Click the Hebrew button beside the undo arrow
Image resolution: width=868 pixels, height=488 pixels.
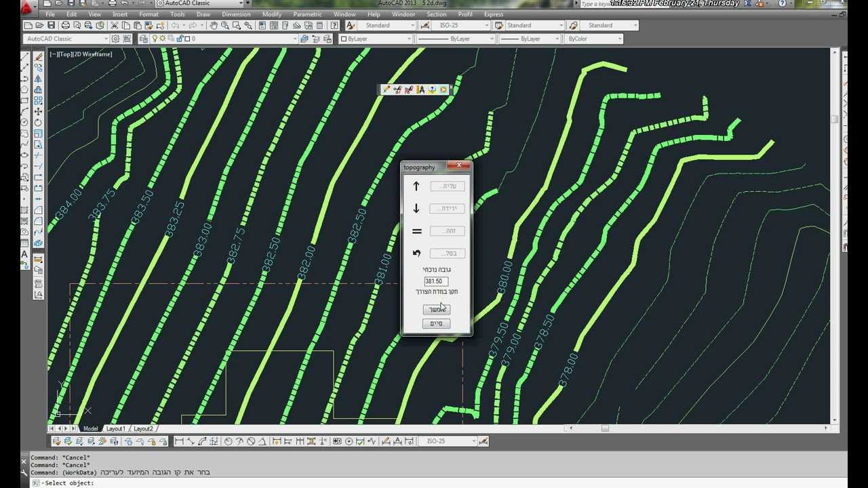click(x=448, y=253)
